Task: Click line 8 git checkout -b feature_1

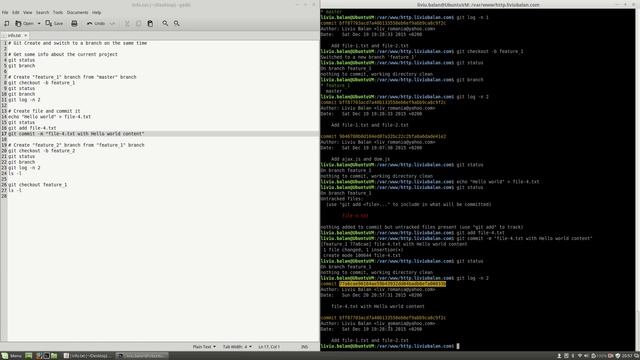Action: coord(42,82)
